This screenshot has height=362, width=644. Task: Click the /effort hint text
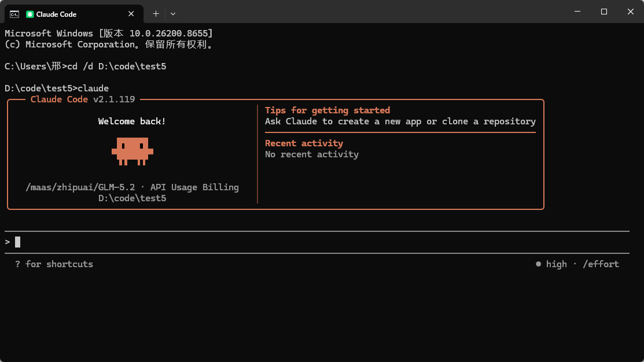(601, 264)
